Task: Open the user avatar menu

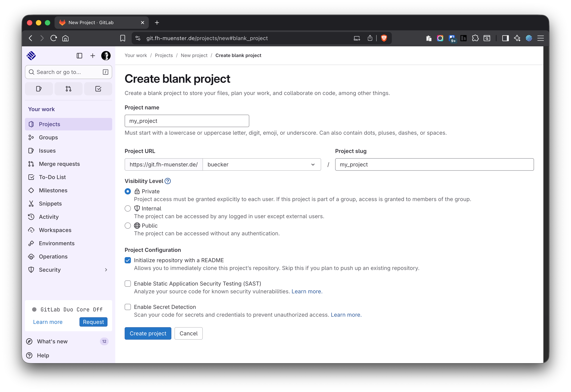Action: (106, 56)
